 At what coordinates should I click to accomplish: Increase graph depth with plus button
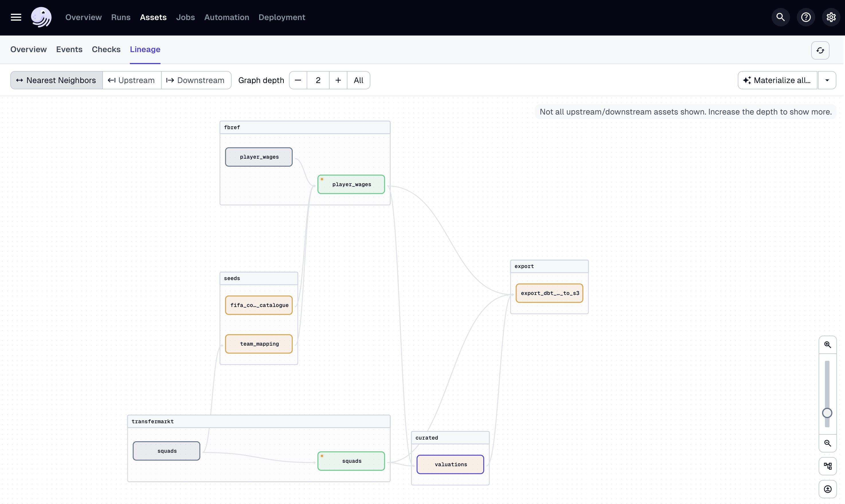(x=338, y=80)
